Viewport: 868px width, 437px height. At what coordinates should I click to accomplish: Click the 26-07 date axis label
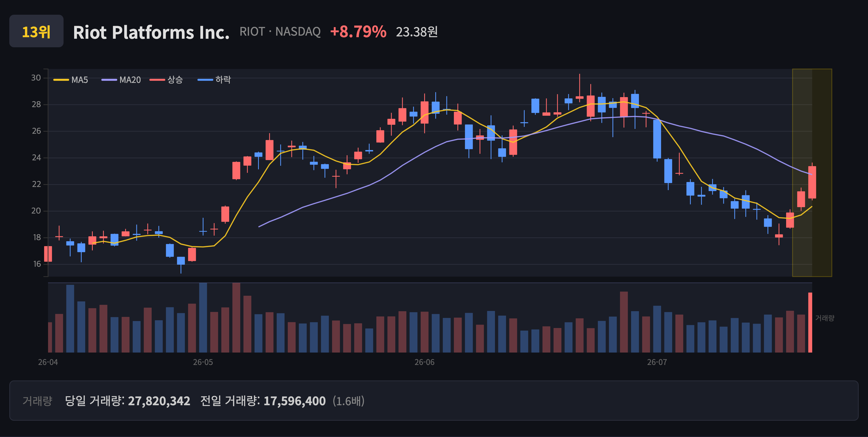click(657, 362)
